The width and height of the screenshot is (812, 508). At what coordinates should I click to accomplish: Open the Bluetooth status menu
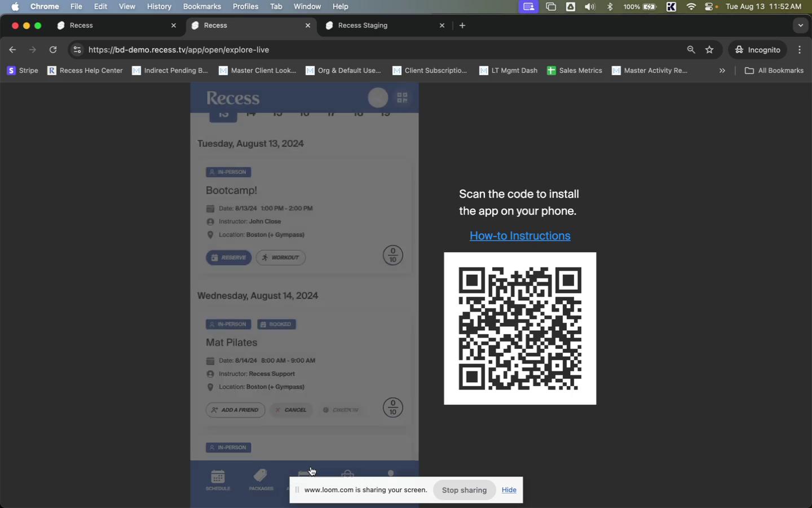click(x=610, y=7)
